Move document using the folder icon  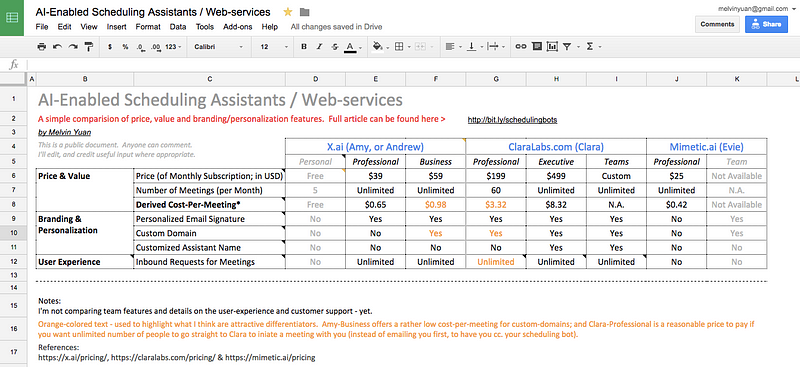coord(305,12)
